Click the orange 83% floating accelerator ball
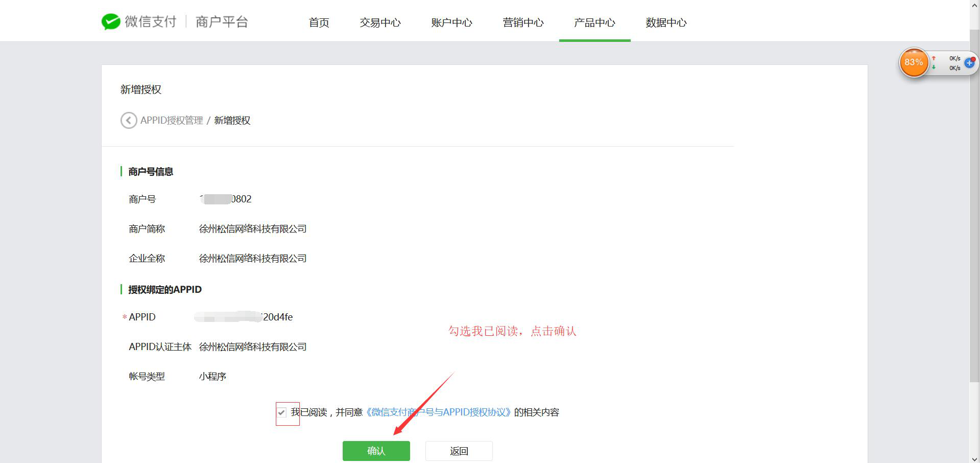The width and height of the screenshot is (980, 463). (914, 62)
